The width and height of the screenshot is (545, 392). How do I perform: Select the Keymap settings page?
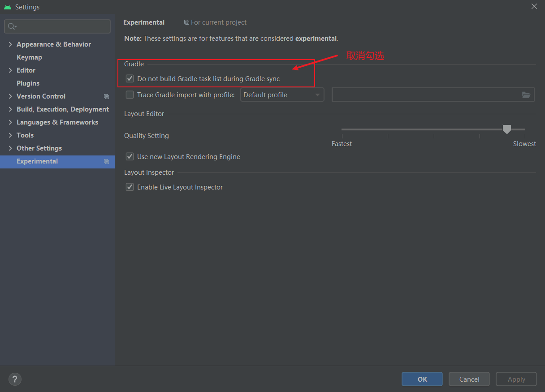click(29, 57)
